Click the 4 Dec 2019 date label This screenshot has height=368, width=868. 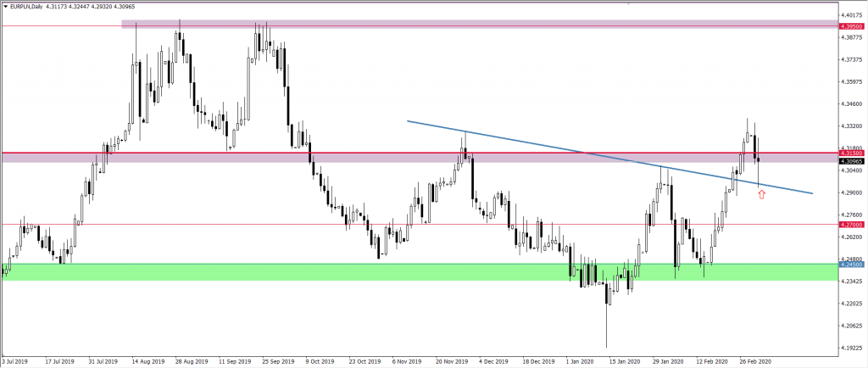(492, 360)
